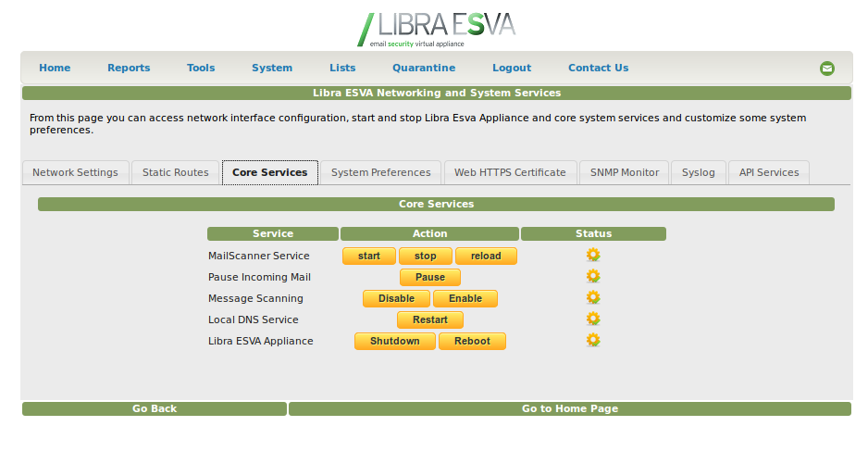Screen dimensions: 868x451
Task: Open the Contact Us page
Action: 599,68
